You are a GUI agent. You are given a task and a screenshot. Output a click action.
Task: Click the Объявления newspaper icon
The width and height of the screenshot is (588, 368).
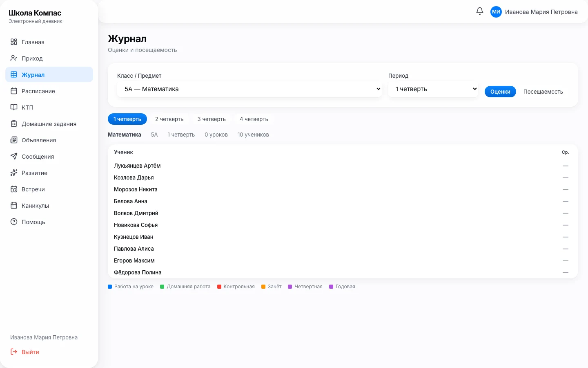[14, 140]
